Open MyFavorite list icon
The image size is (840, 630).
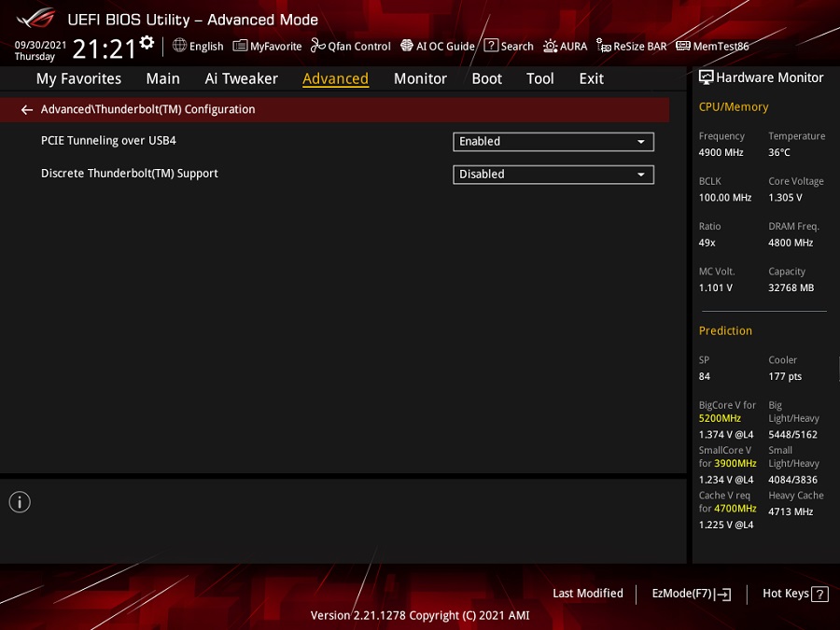tap(240, 46)
